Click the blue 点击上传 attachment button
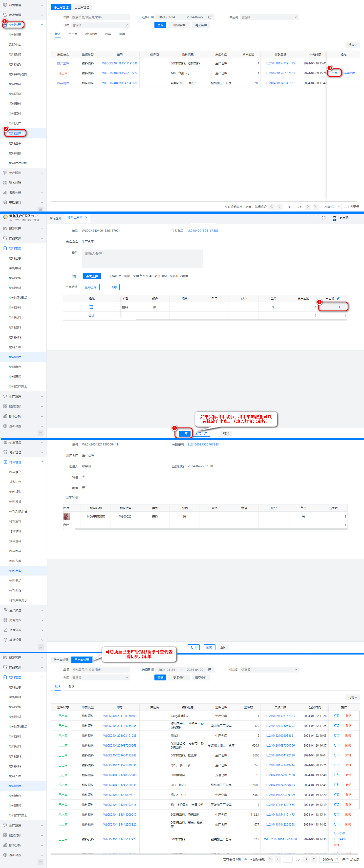364x868 pixels. pyautogui.click(x=92, y=276)
